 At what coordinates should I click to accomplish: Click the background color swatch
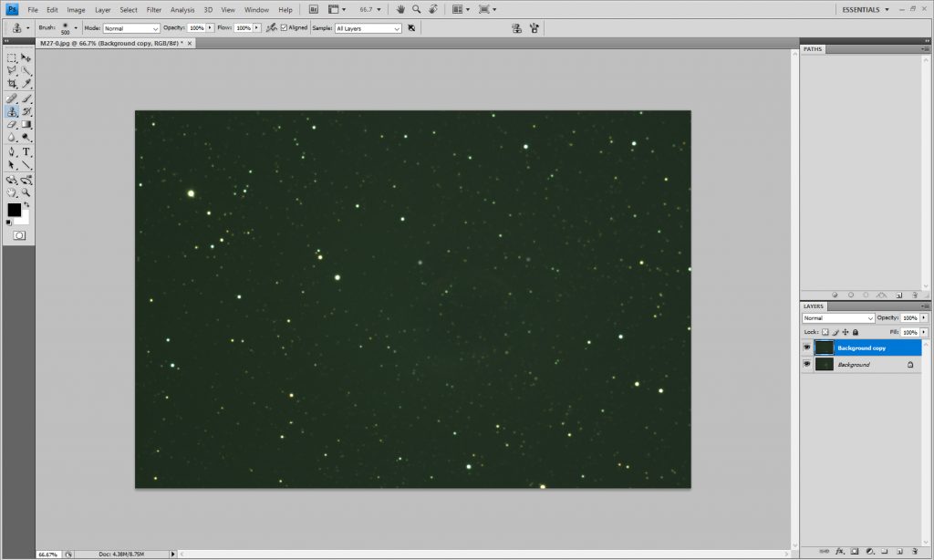click(24, 220)
